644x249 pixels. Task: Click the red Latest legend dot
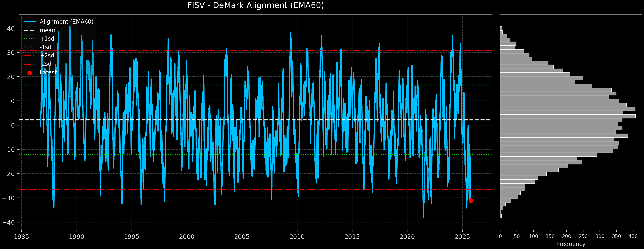(x=30, y=73)
